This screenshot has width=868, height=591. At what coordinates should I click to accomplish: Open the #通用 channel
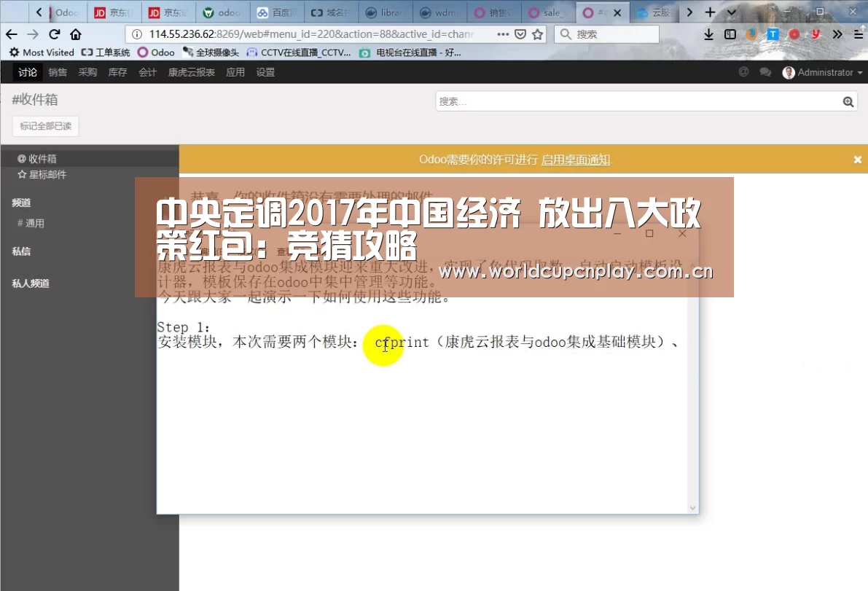tap(31, 224)
